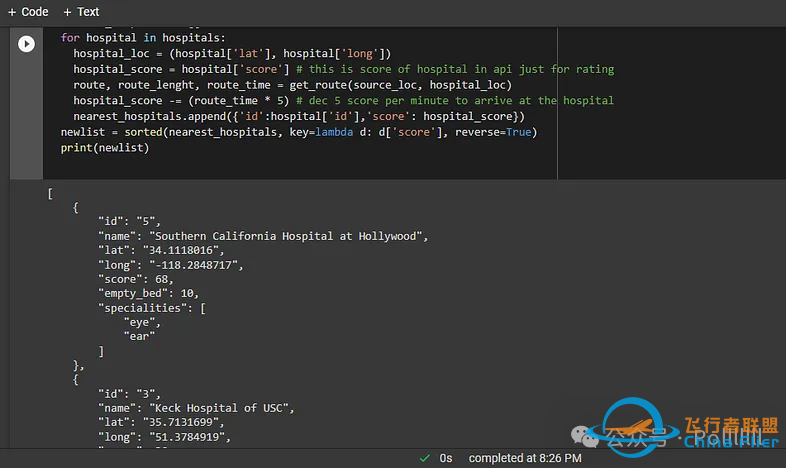
Task: Click the 'True' value in reverse argument
Action: pyautogui.click(x=518, y=132)
